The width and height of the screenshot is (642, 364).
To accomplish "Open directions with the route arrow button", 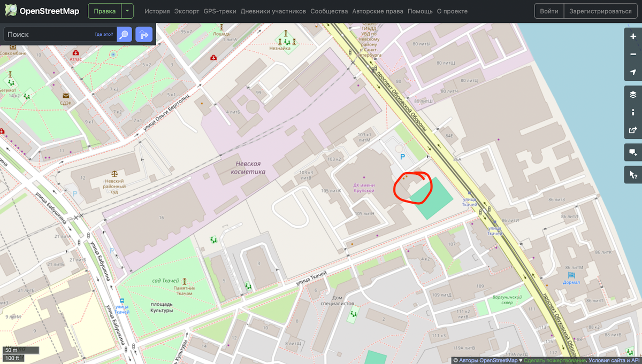I will (x=144, y=35).
